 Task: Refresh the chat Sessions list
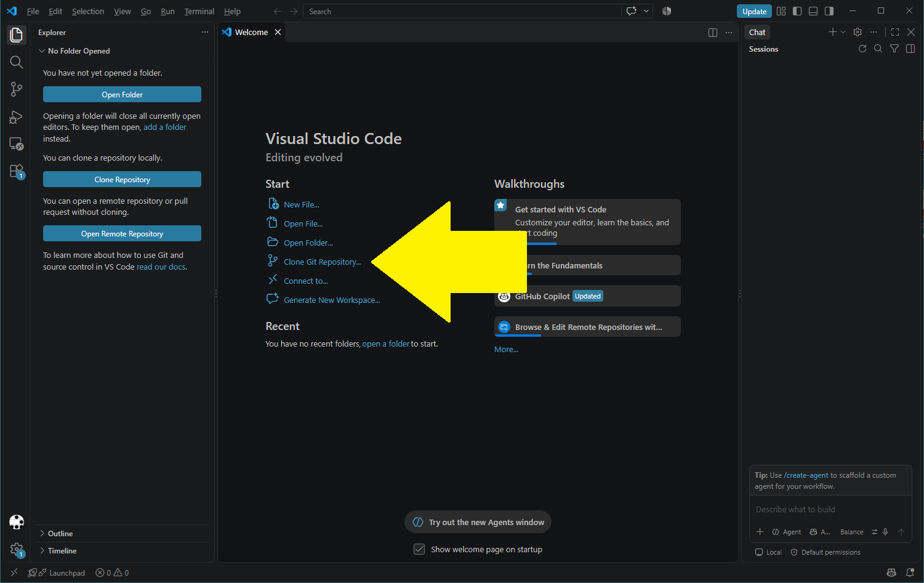(862, 49)
